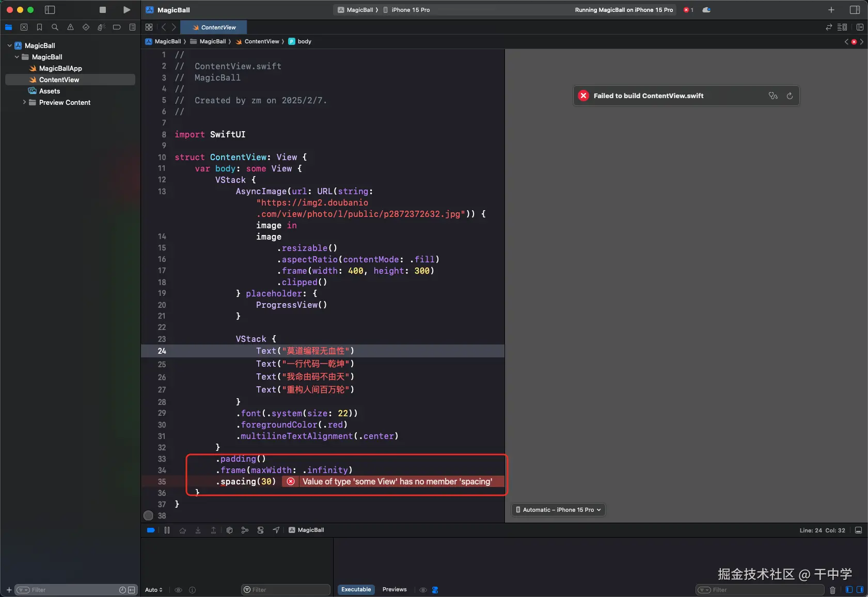Click the error icon on line 35
Screen dimensions: 868x597
pos(291,481)
